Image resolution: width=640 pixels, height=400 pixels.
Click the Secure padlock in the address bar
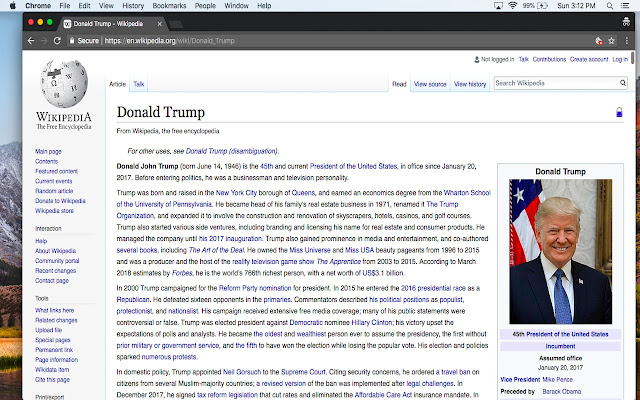[72, 40]
